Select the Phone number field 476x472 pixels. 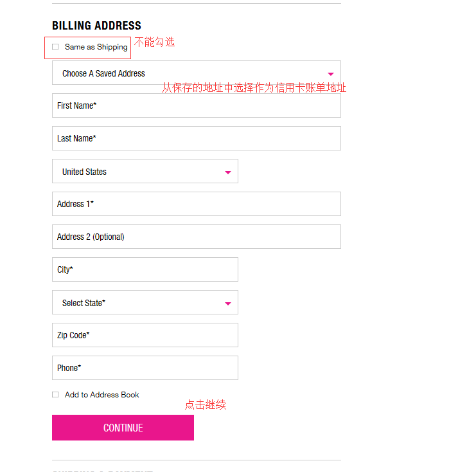coord(145,368)
